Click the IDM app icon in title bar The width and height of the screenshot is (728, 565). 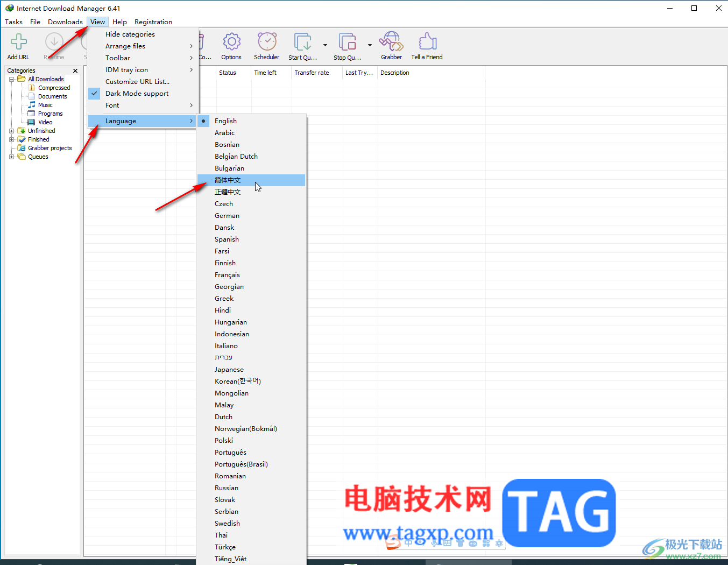[9, 8]
